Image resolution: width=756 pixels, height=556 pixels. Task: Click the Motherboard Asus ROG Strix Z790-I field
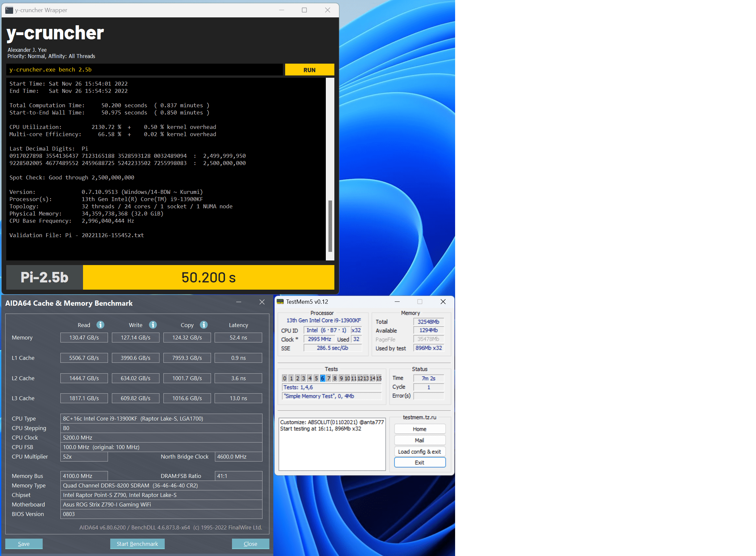click(161, 505)
